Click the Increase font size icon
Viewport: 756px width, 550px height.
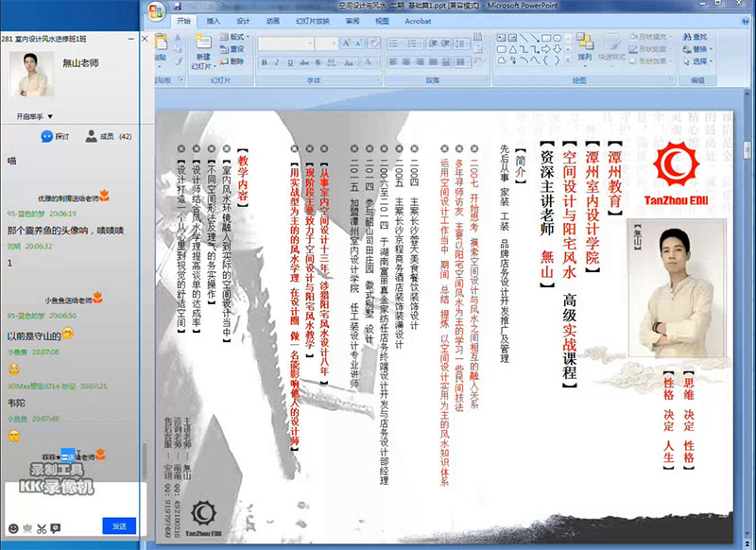pyautogui.click(x=346, y=43)
